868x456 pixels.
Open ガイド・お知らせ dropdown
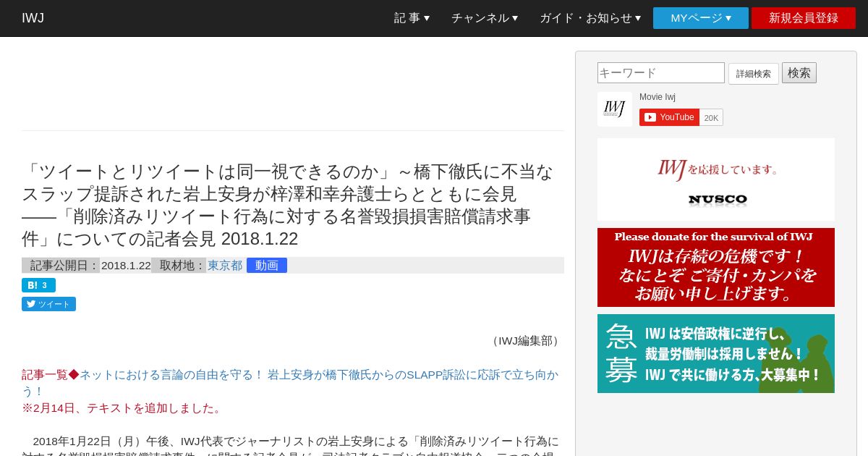(590, 18)
